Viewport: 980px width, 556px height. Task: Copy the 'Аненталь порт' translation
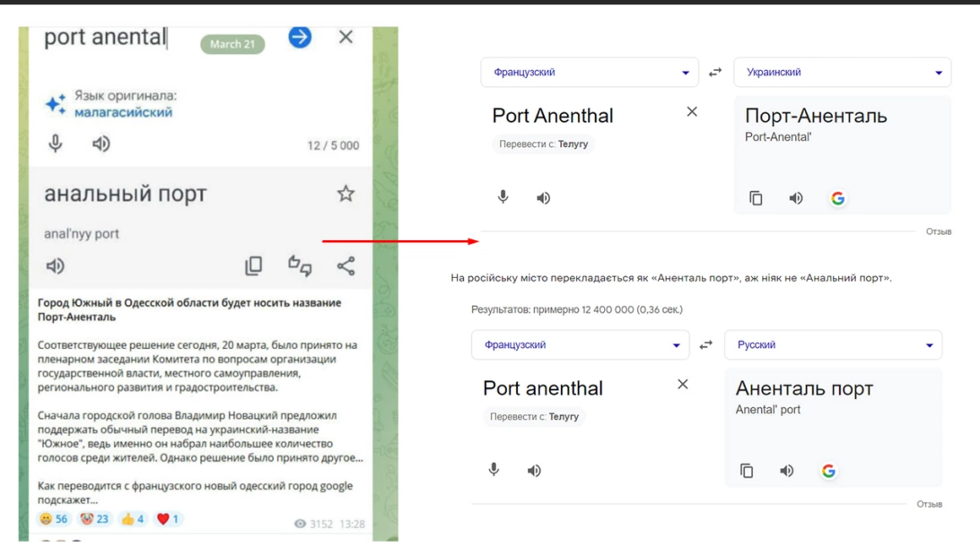pyautogui.click(x=747, y=471)
